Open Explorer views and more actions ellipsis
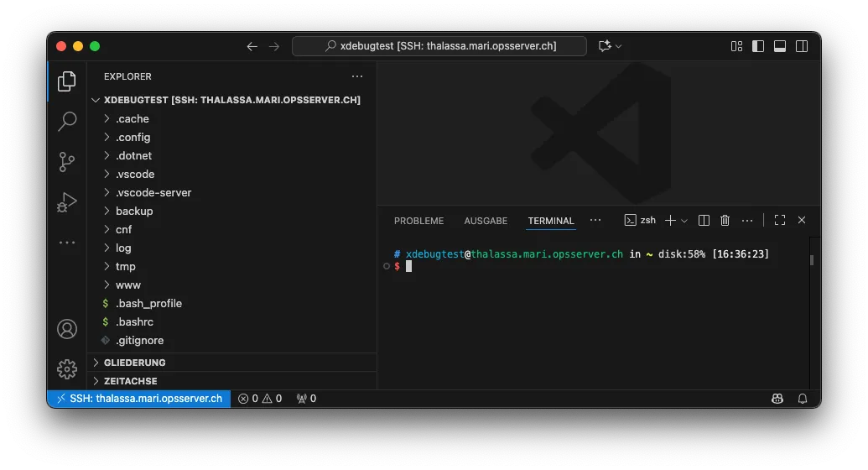Viewport: 868px width, 470px height. tap(357, 76)
